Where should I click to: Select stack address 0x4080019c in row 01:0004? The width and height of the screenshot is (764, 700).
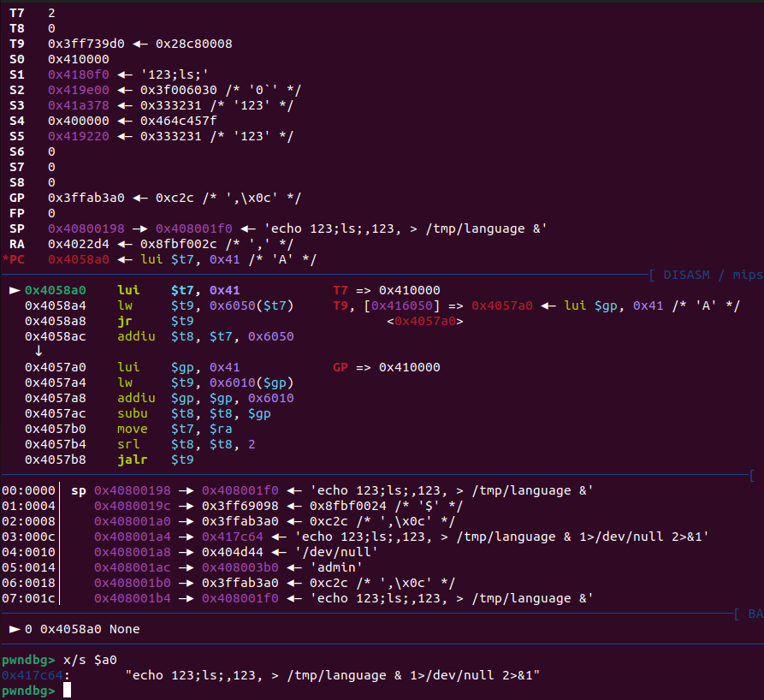pyautogui.click(x=133, y=506)
